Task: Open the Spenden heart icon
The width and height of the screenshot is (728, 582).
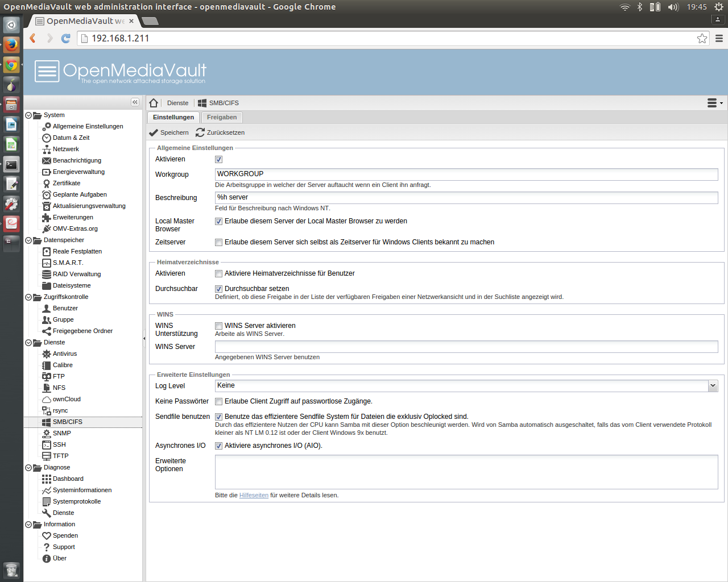Action: [x=47, y=535]
